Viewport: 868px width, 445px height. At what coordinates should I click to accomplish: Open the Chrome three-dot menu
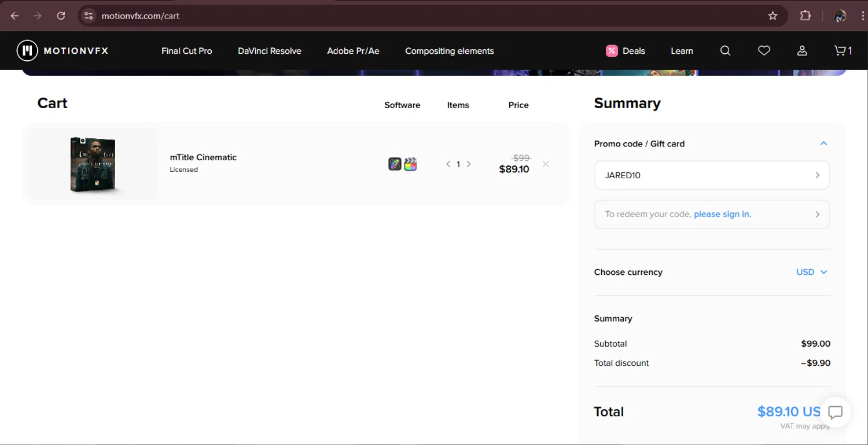(x=863, y=16)
